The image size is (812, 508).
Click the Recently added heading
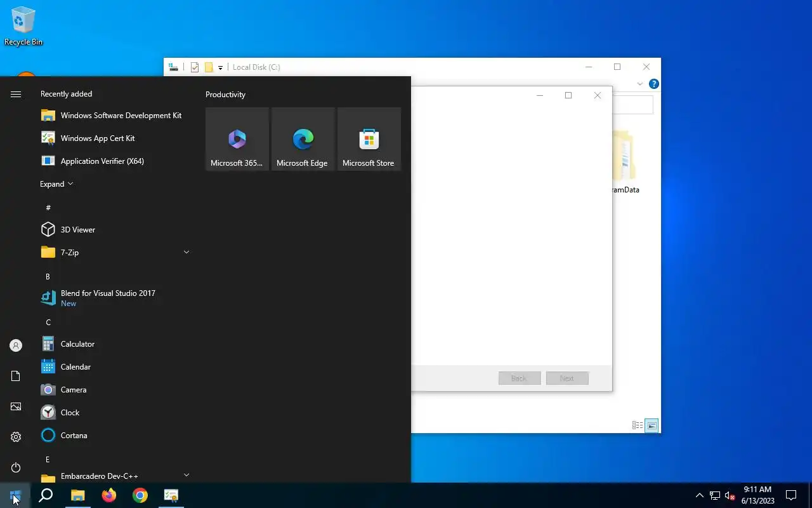coord(66,94)
